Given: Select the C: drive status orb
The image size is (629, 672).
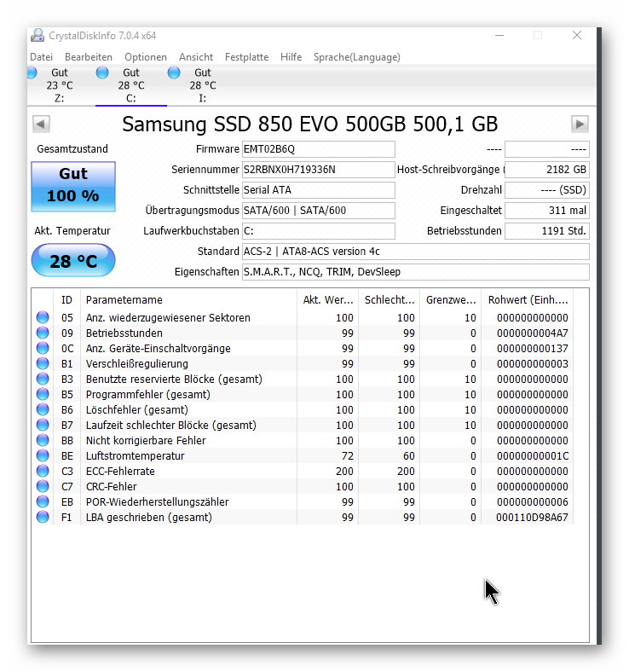Looking at the screenshot, I should click(x=102, y=72).
